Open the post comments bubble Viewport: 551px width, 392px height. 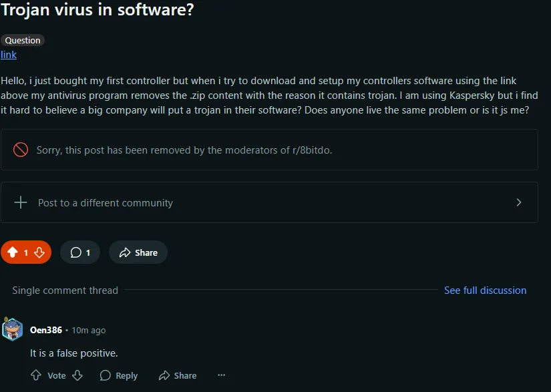(x=80, y=252)
